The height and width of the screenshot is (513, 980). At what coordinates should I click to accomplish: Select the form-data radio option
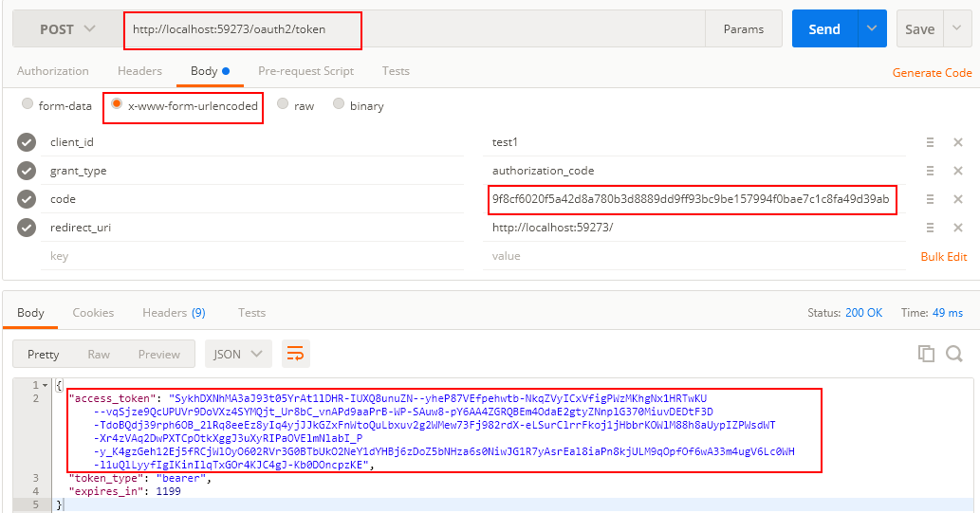click(28, 103)
